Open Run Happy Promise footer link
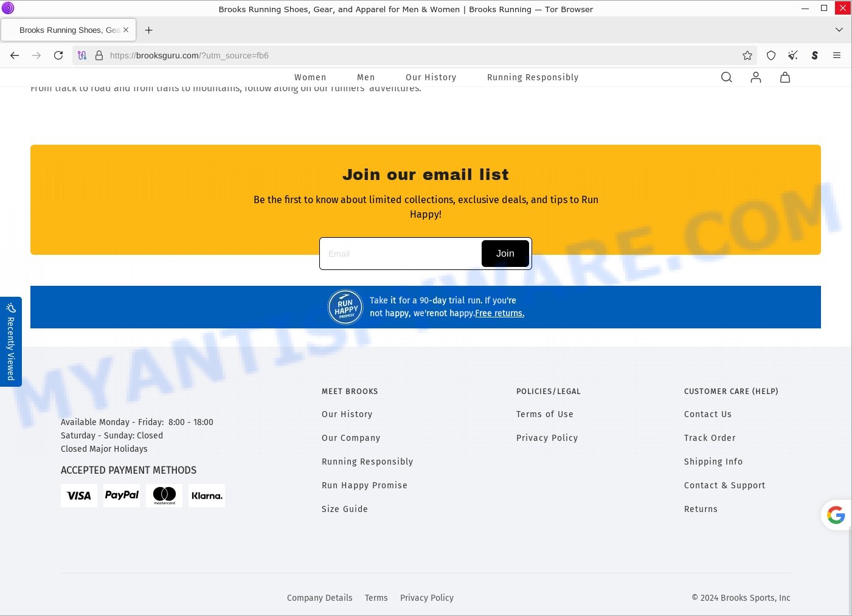This screenshot has height=616, width=852. 365,485
